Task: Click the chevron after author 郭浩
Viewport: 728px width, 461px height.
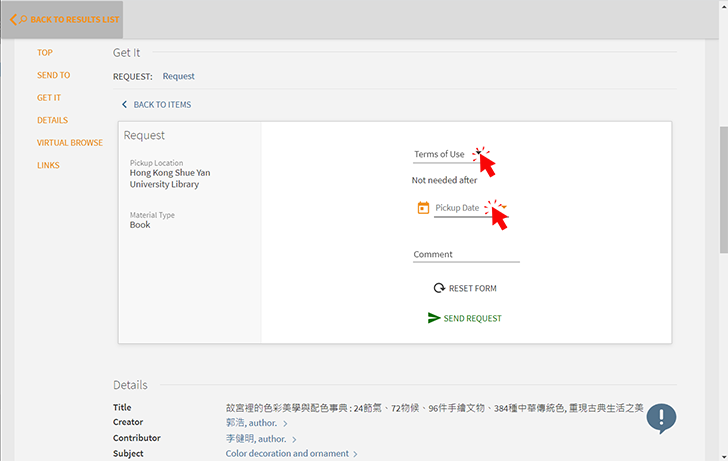Action: click(285, 424)
